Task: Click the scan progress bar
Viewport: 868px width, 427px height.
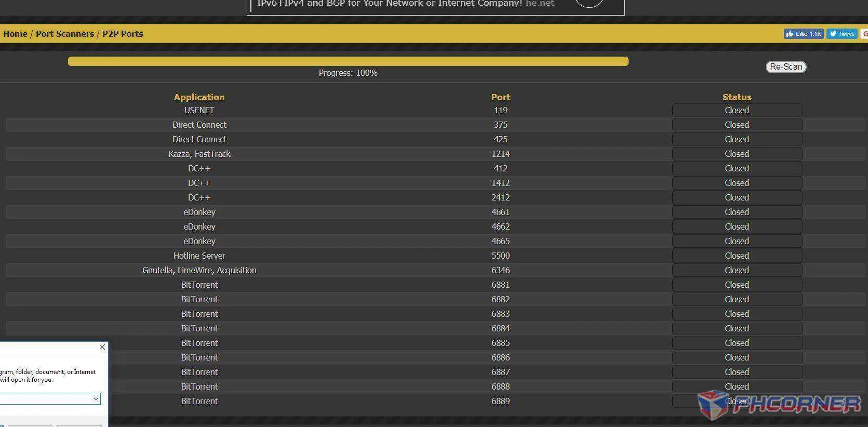Action: pyautogui.click(x=348, y=61)
